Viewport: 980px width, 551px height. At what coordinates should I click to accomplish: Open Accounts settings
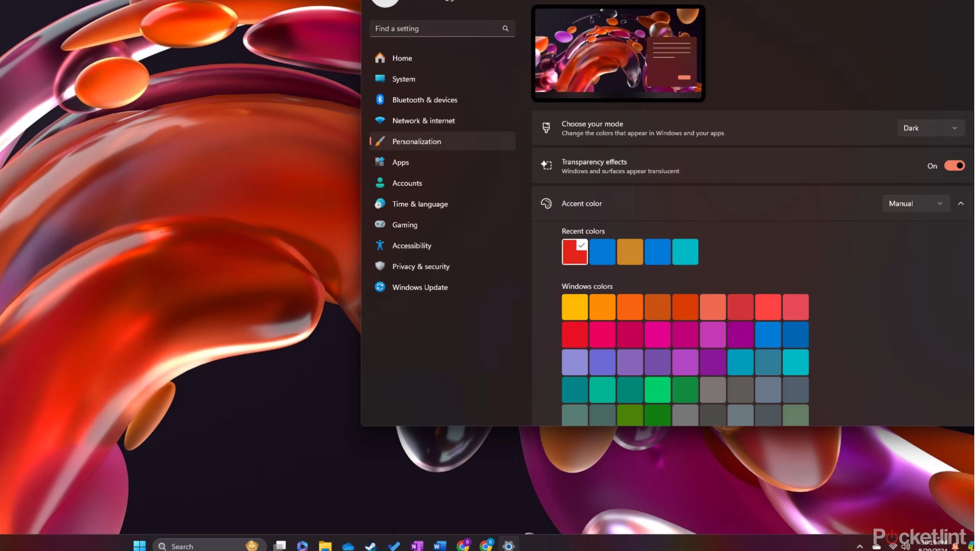pyautogui.click(x=407, y=183)
